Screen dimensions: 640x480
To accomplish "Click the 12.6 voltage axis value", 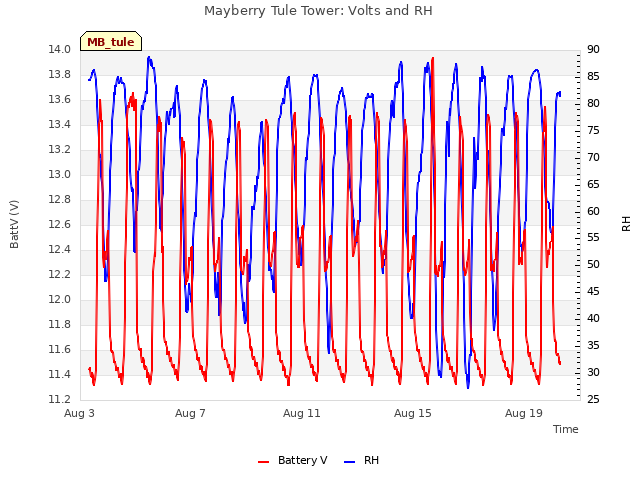I will [59, 224].
